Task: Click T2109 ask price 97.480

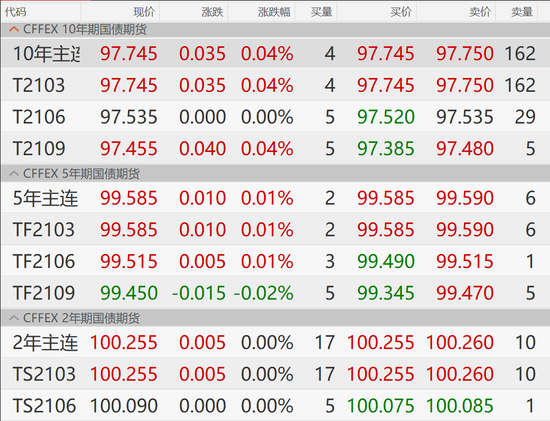Action: click(x=465, y=148)
